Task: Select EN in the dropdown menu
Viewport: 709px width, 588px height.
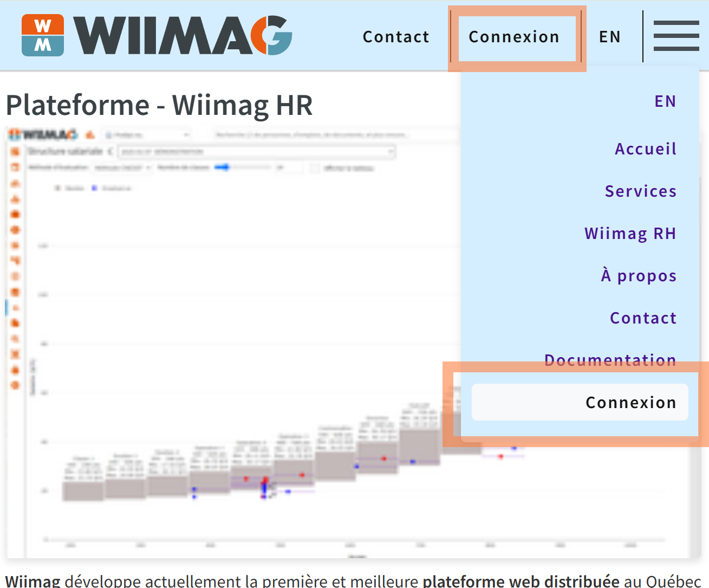Action: 665,101
